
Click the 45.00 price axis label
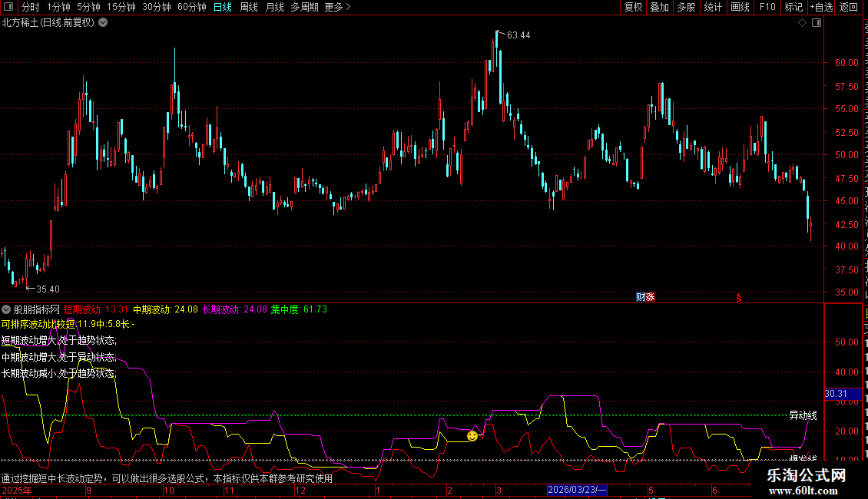(x=847, y=201)
